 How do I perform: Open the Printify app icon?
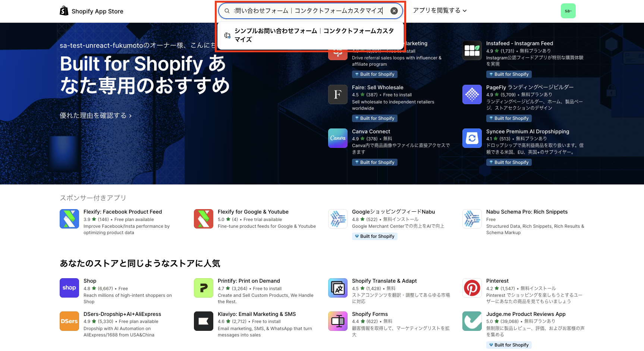204,288
